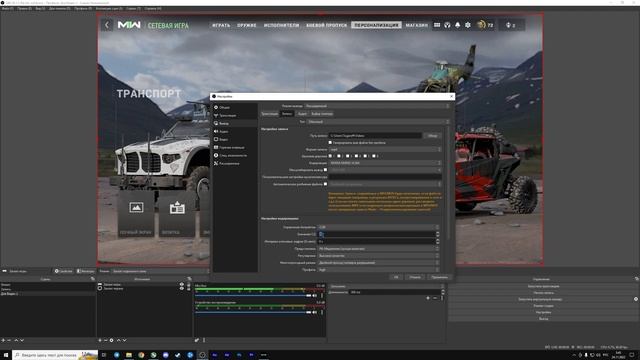
Task: Move selected source down
Action: [124, 340]
